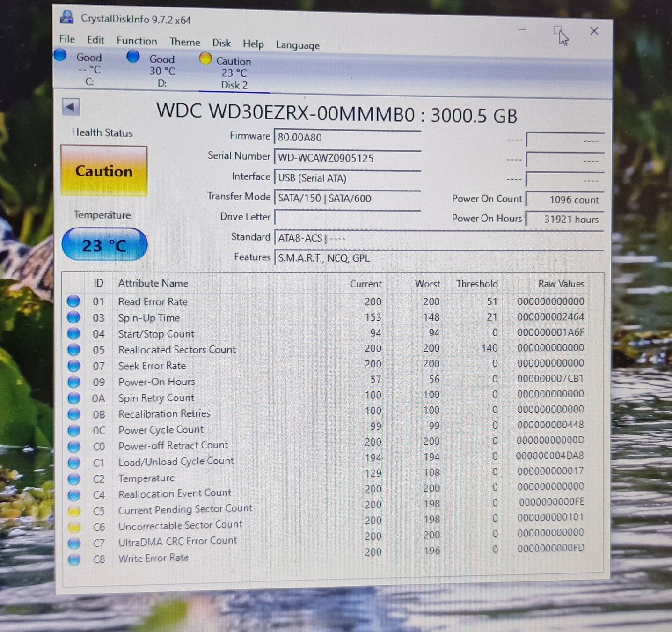Image resolution: width=672 pixels, height=632 pixels.
Task: Click the CrystalDiskInfo app icon in title bar
Action: (67, 17)
